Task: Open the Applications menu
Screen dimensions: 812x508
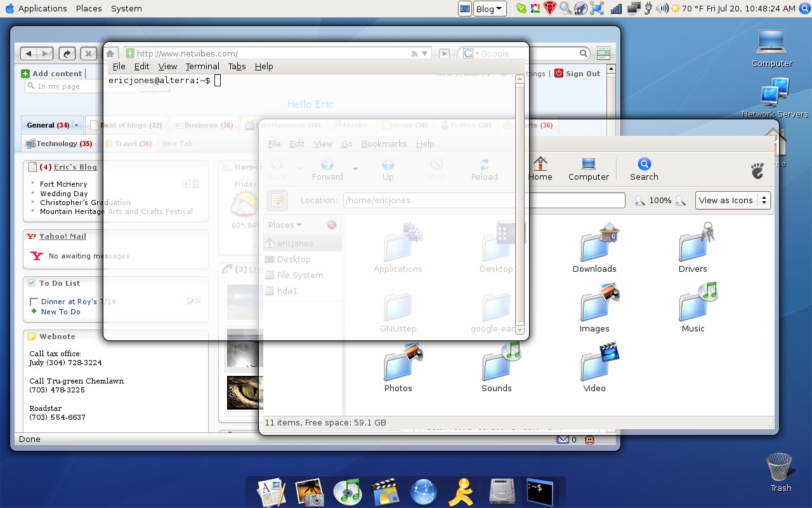Action: click(x=43, y=8)
